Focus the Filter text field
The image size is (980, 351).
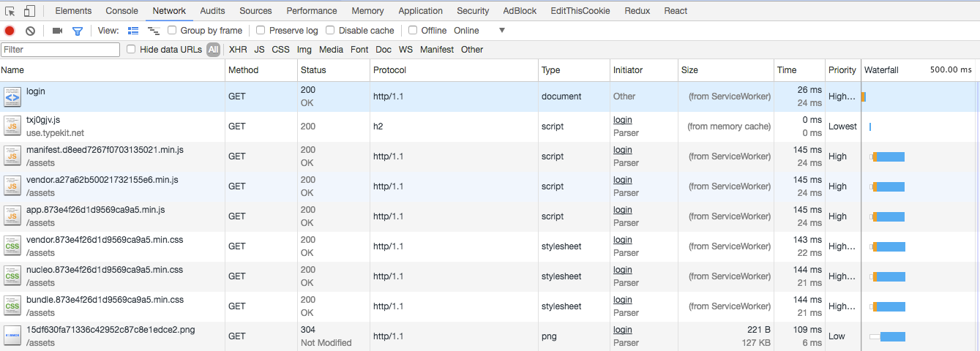(x=61, y=50)
